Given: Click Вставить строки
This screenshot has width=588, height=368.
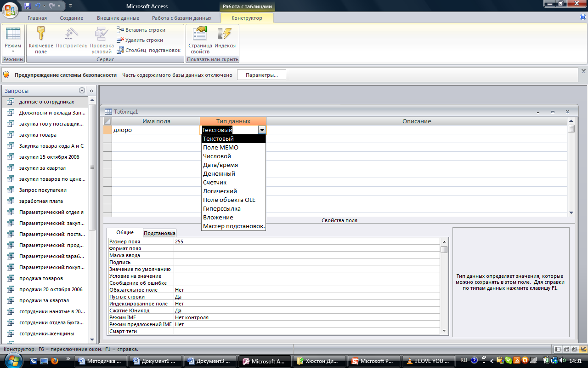Looking at the screenshot, I should pos(141,30).
